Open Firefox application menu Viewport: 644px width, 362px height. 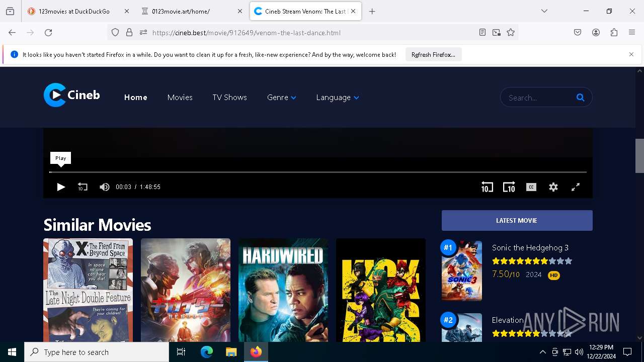click(632, 32)
